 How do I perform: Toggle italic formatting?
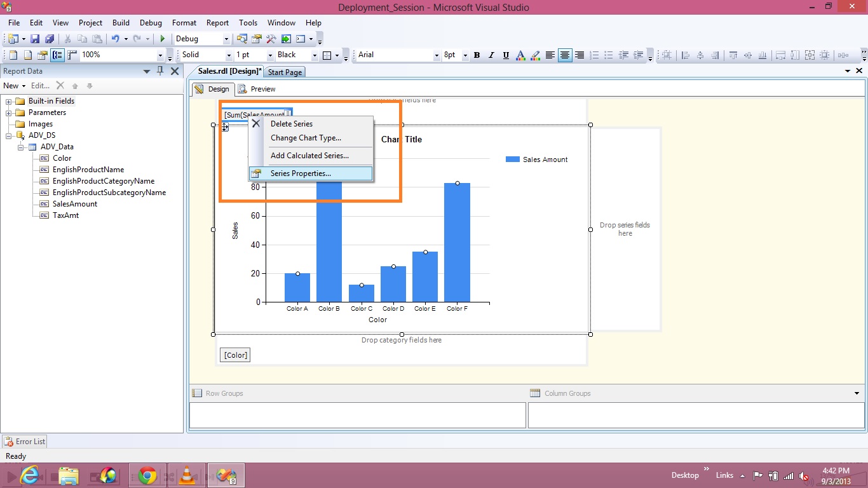point(491,55)
